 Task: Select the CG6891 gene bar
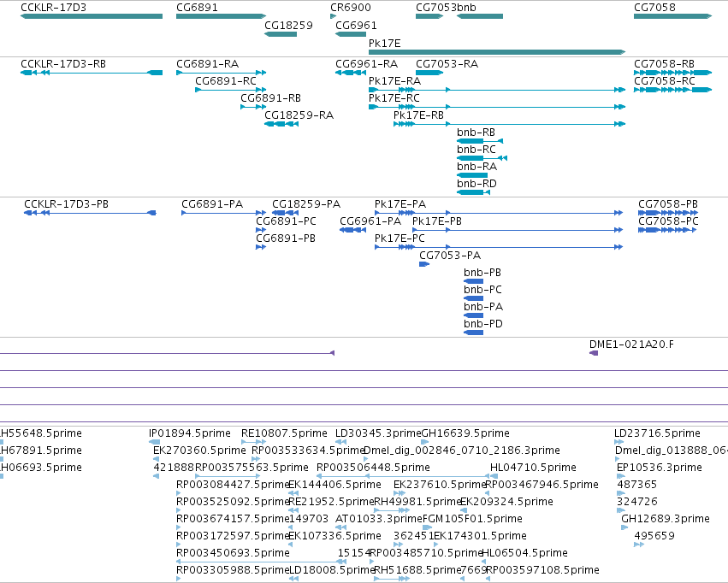pyautogui.click(x=221, y=16)
